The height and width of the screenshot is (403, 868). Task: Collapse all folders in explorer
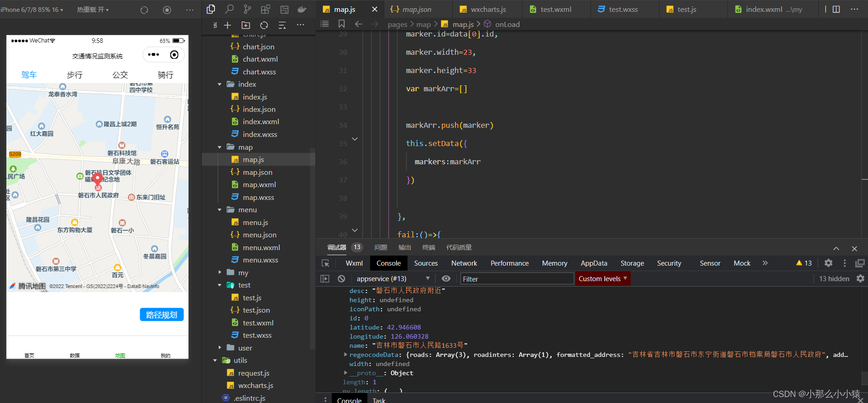[282, 25]
